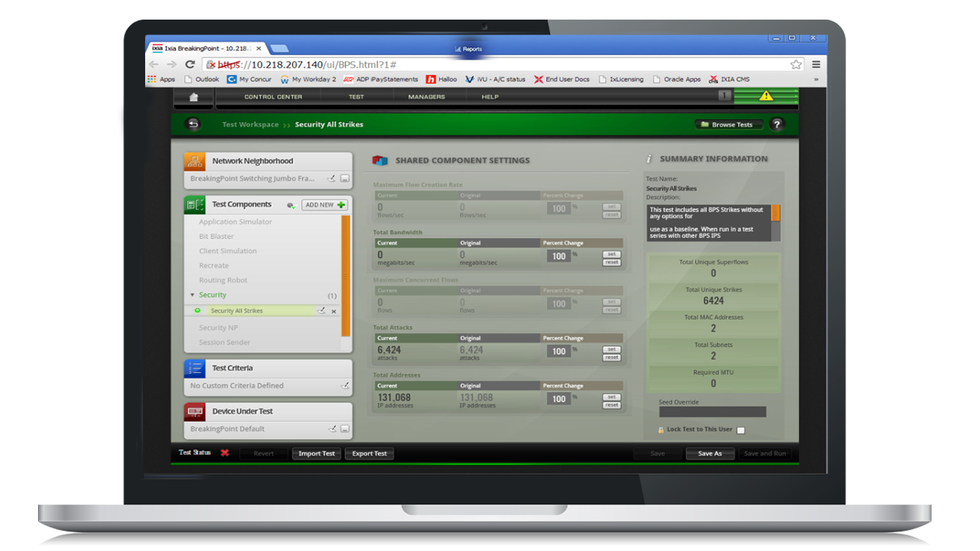Click reset for Total Bandwidth

[612, 262]
